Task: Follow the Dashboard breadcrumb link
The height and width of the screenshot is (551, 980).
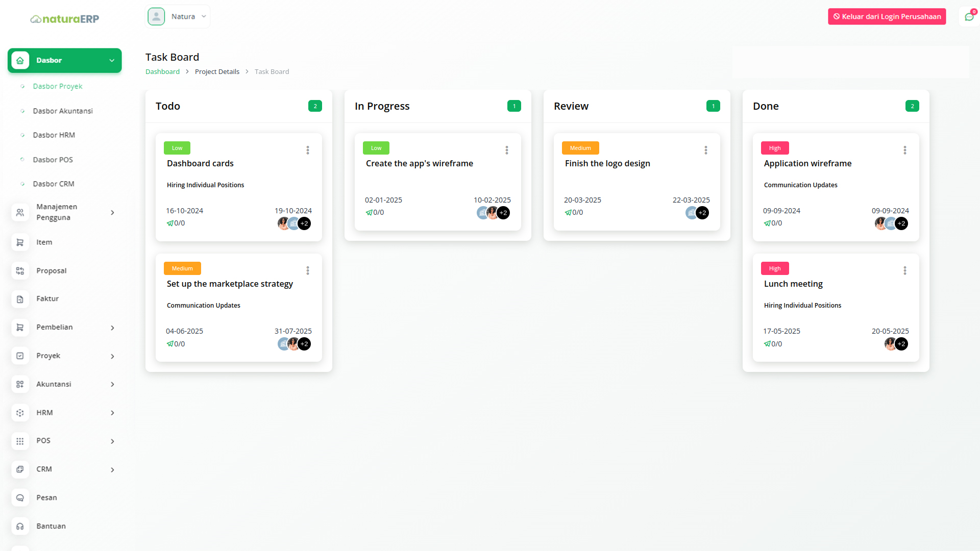Action: click(x=162, y=71)
